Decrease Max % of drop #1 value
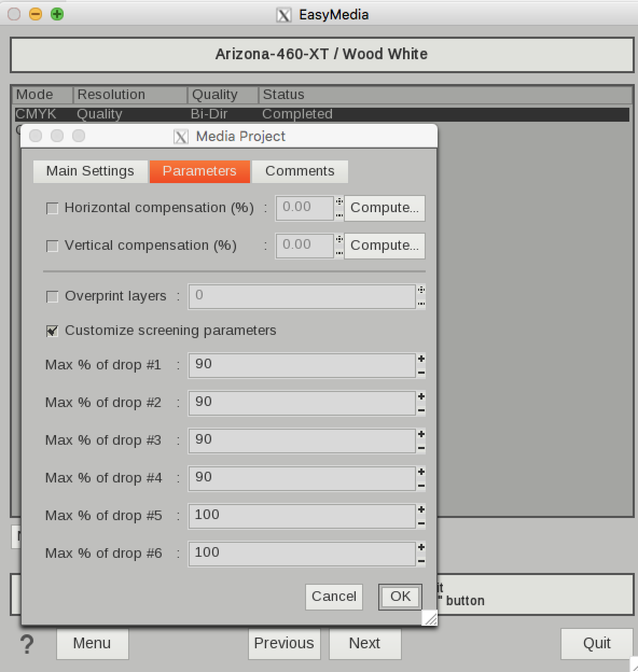Viewport: 638px width, 672px height. pos(421,373)
